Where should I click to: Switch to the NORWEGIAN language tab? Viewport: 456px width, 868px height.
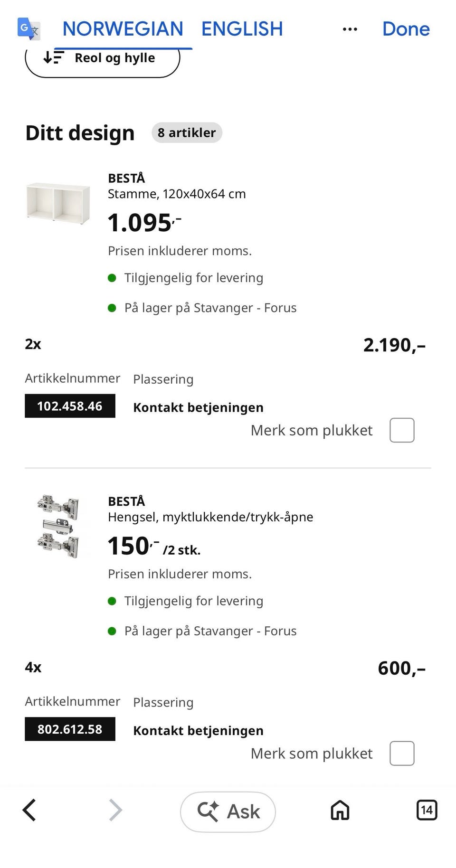point(123,29)
